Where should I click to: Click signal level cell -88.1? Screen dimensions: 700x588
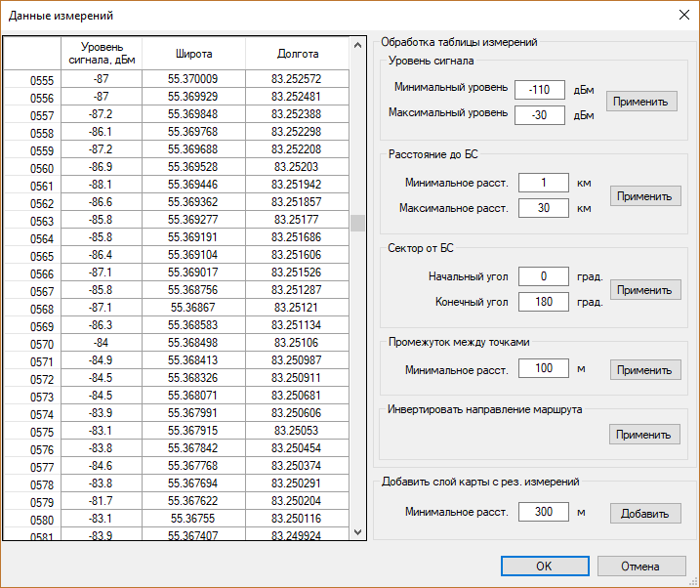click(102, 185)
